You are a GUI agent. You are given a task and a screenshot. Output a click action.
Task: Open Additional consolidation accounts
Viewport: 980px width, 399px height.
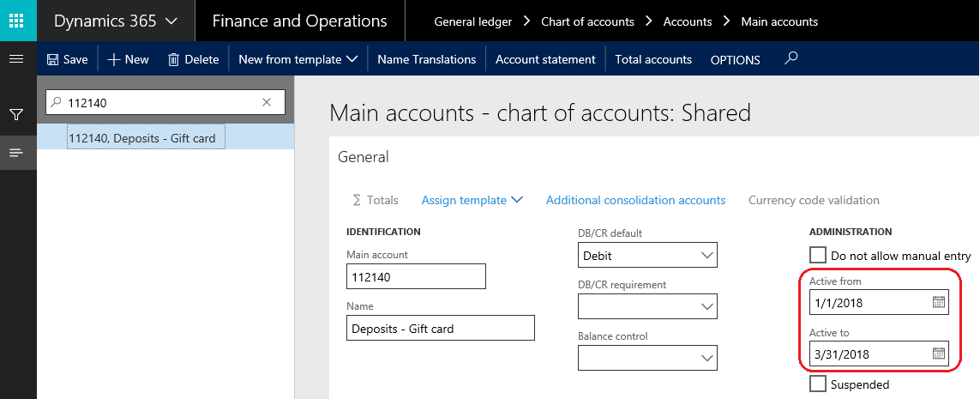click(635, 200)
